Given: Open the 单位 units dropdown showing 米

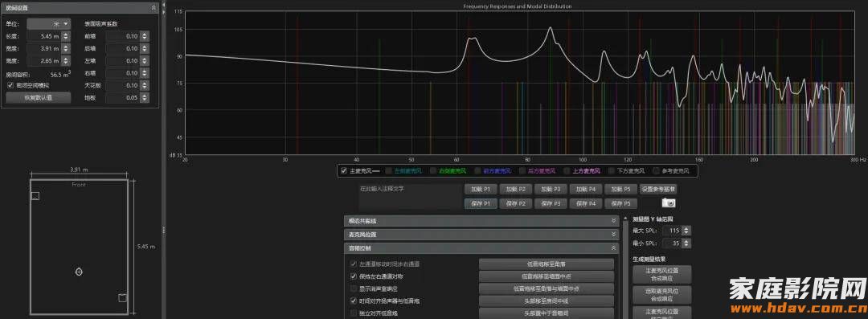Looking at the screenshot, I should [x=49, y=24].
